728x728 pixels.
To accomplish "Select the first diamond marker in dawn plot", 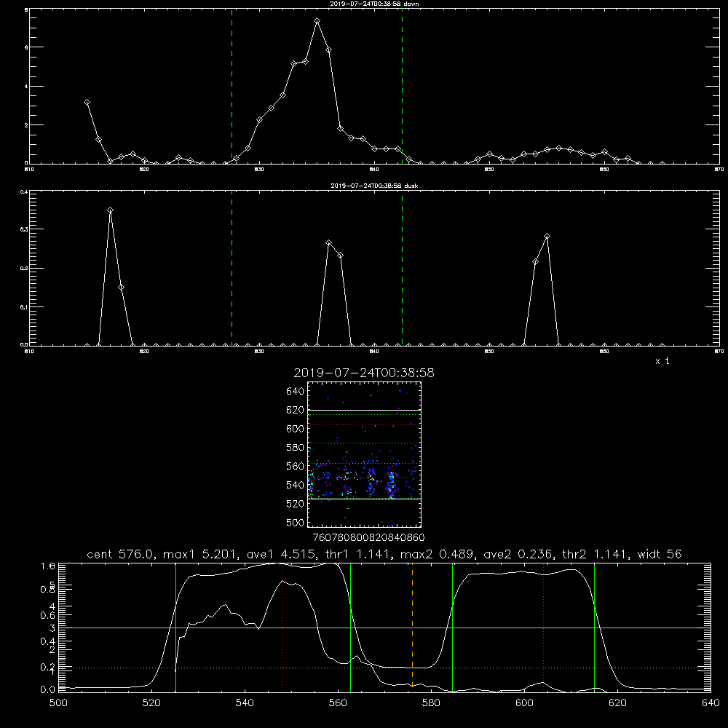I will pyautogui.click(x=87, y=102).
